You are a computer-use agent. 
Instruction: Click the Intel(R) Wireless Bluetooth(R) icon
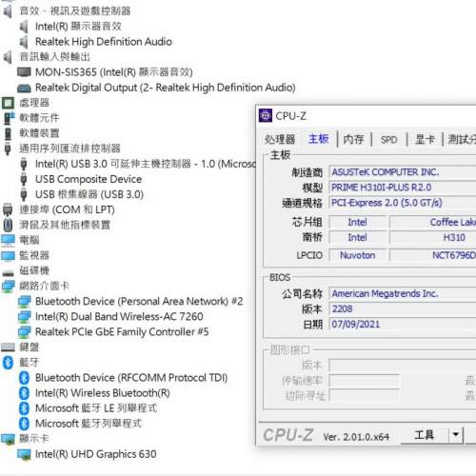(x=24, y=393)
